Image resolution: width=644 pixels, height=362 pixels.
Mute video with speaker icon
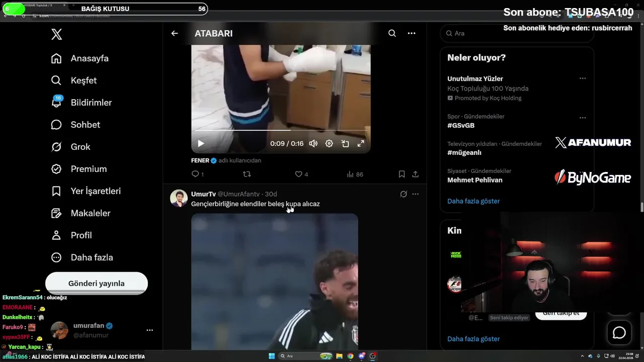pyautogui.click(x=313, y=143)
